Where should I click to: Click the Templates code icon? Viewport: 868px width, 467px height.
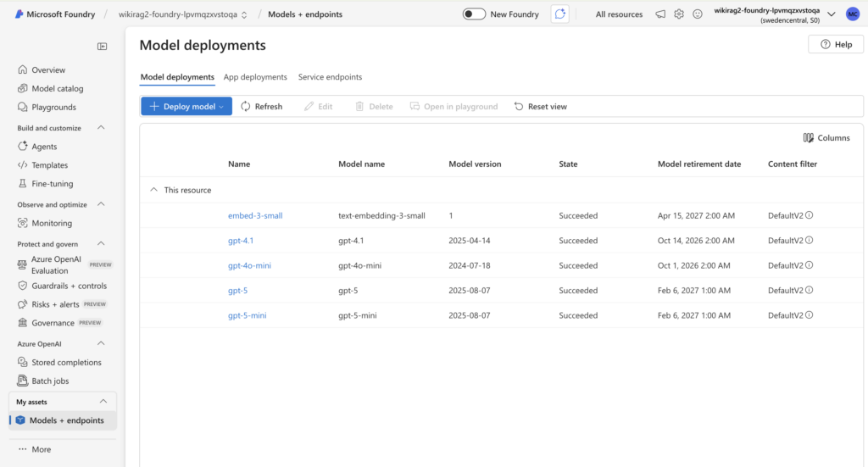(x=22, y=165)
